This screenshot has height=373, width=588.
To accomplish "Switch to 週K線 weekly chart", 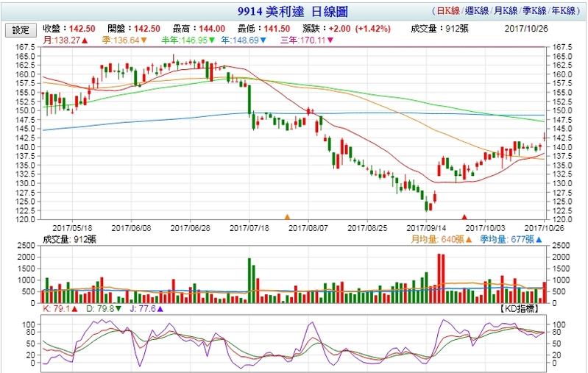I will 477,10.
